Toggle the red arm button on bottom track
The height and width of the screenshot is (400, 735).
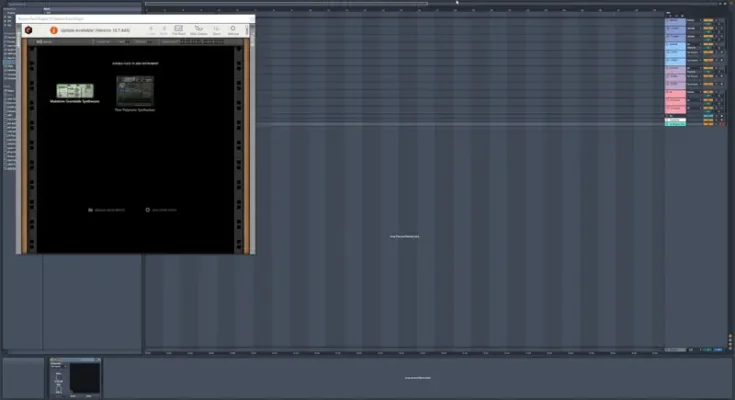(x=722, y=123)
